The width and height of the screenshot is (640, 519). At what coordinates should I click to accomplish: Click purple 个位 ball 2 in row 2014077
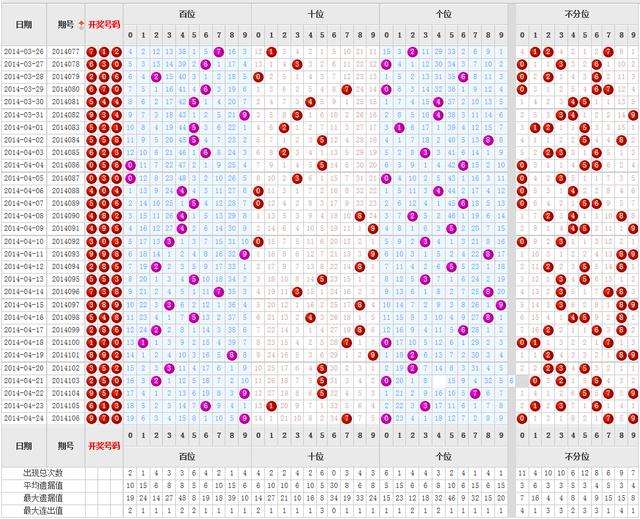pyautogui.click(x=413, y=52)
